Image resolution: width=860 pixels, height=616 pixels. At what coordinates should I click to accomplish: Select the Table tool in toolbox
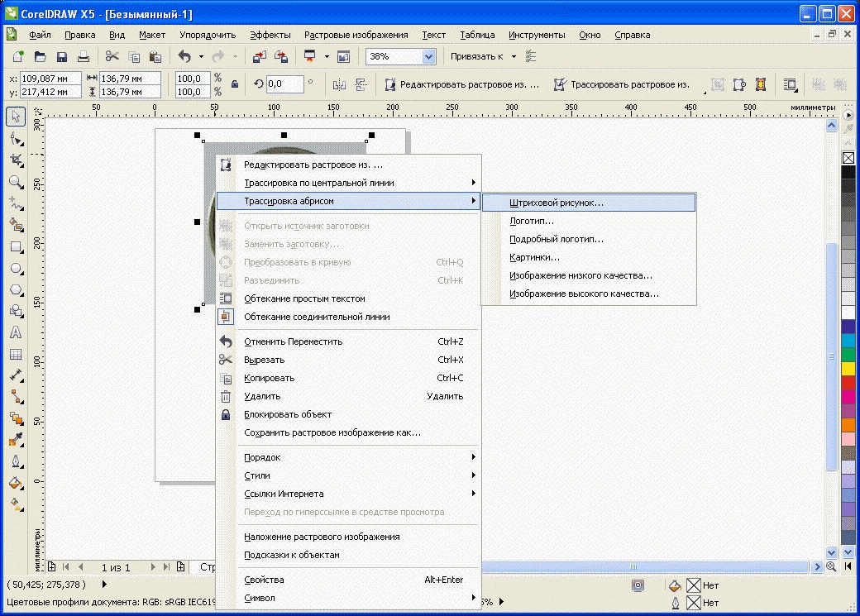(16, 355)
